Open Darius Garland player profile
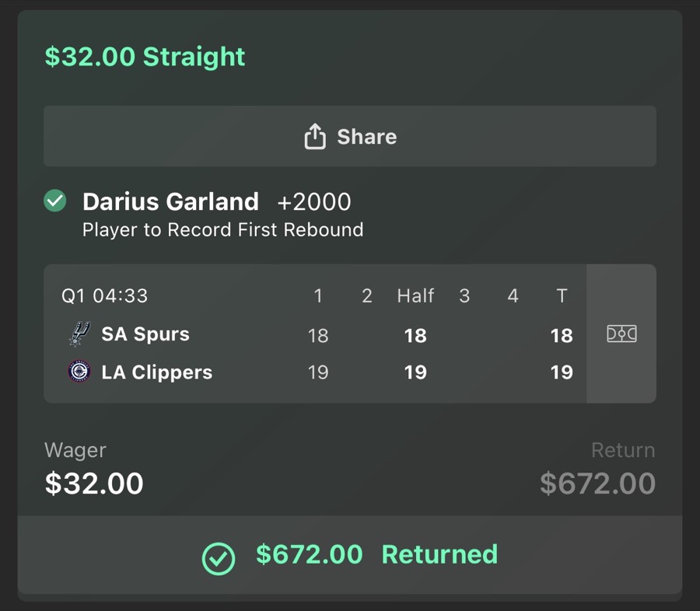The height and width of the screenshot is (611, 700). pyautogui.click(x=170, y=201)
